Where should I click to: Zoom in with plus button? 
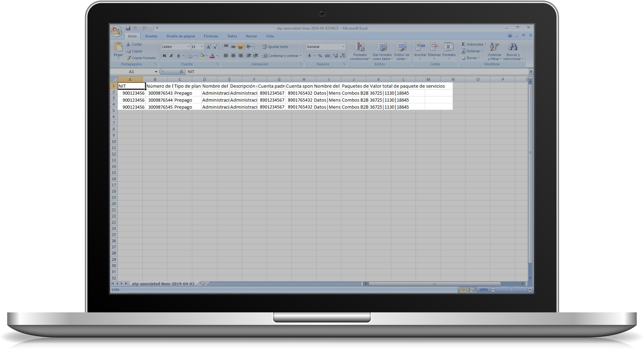pyautogui.click(x=530, y=289)
